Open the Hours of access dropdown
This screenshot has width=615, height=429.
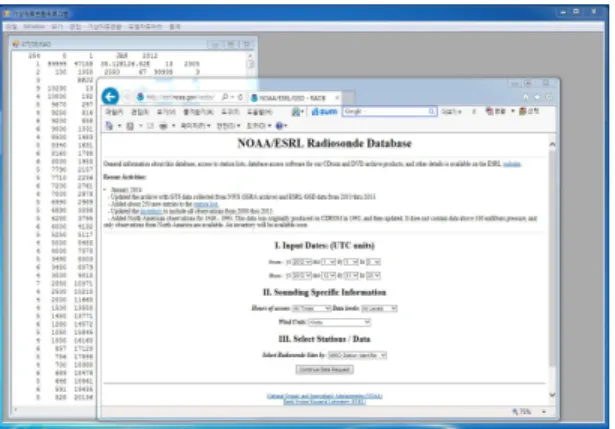coord(311,309)
